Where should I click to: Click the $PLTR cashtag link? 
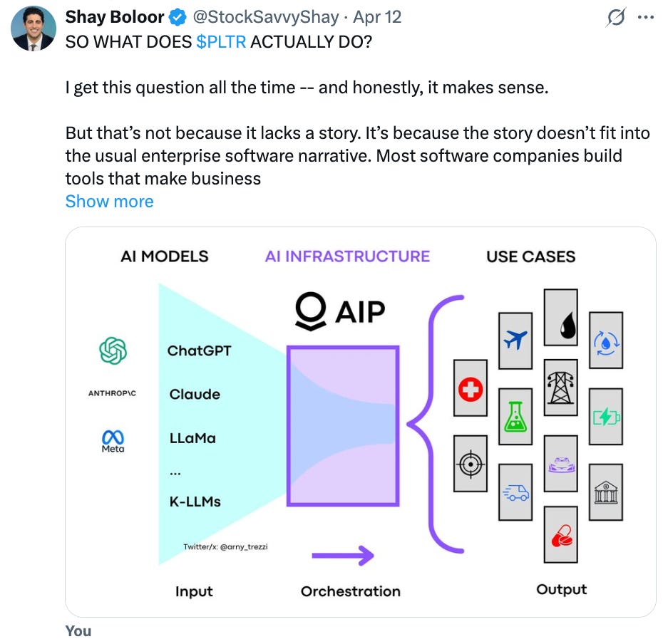point(221,42)
